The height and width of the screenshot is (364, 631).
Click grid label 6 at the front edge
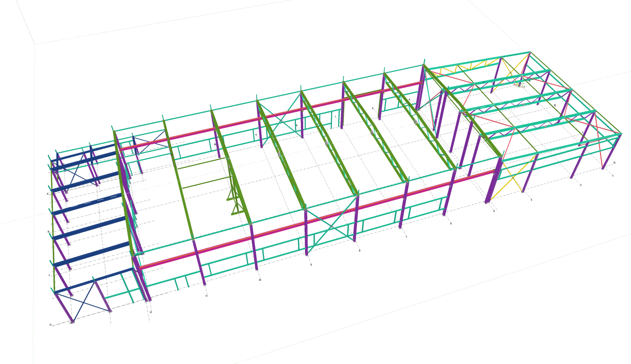click(x=451, y=223)
